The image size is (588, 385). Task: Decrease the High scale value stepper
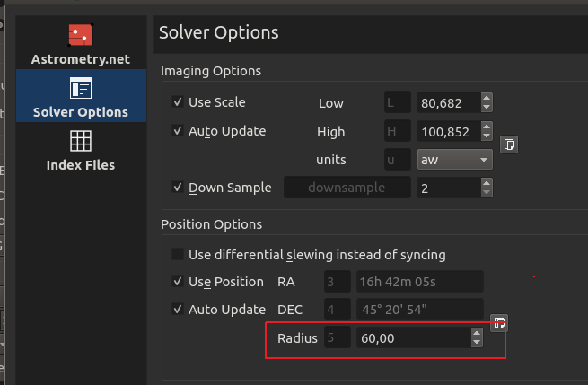tap(487, 136)
